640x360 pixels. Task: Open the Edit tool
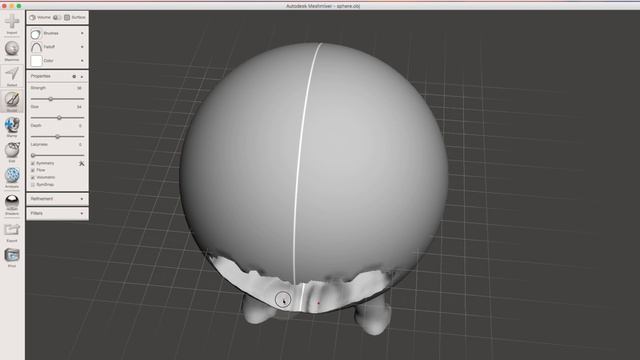12,152
